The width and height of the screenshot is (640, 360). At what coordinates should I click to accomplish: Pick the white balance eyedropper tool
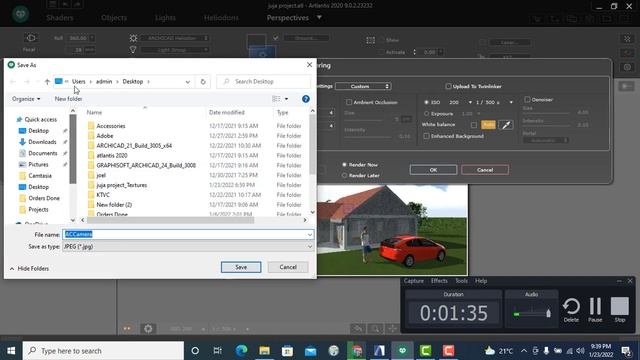click(506, 125)
